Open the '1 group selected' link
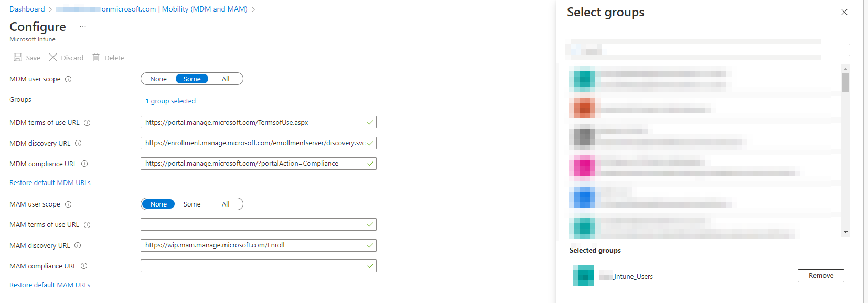Image resolution: width=868 pixels, height=303 pixels. click(x=170, y=101)
